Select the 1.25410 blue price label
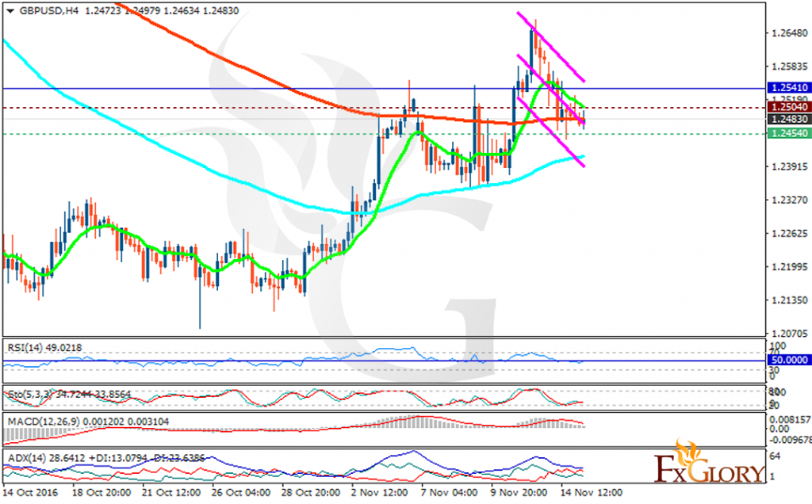Screen dimensions: 812x504 click(789, 87)
